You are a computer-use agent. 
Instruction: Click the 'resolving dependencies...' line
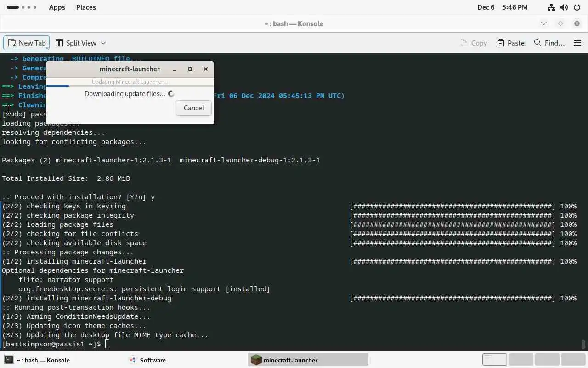click(53, 132)
